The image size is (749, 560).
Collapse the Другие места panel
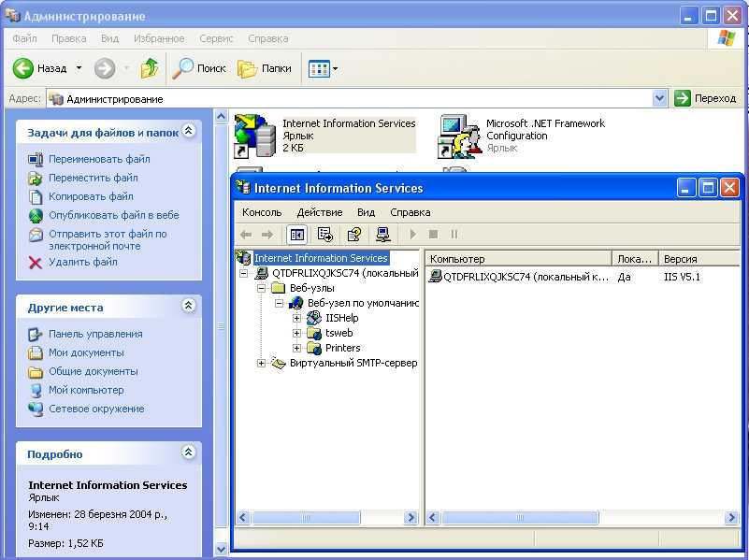[x=189, y=306]
